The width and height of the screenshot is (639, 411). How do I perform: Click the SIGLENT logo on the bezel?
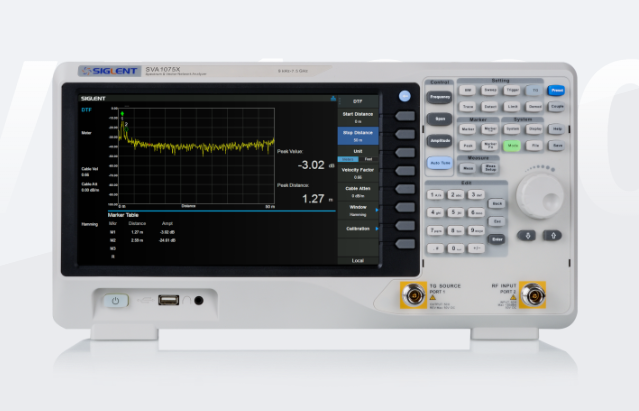[110, 71]
